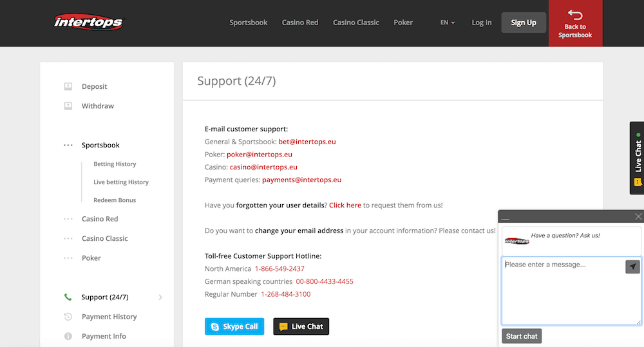Viewport: 644px width, 347px height.
Task: Click North America number 1-866-549-2437
Action: [x=279, y=269]
